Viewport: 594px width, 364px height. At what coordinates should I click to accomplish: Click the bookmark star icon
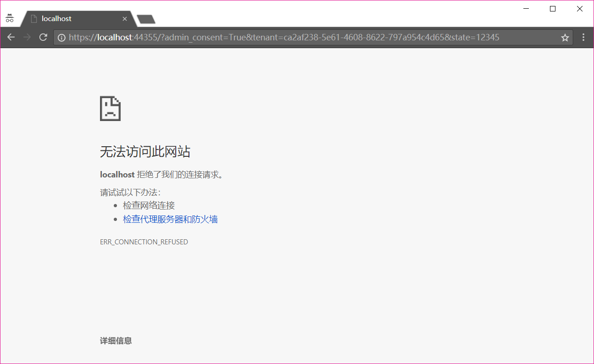pos(565,37)
